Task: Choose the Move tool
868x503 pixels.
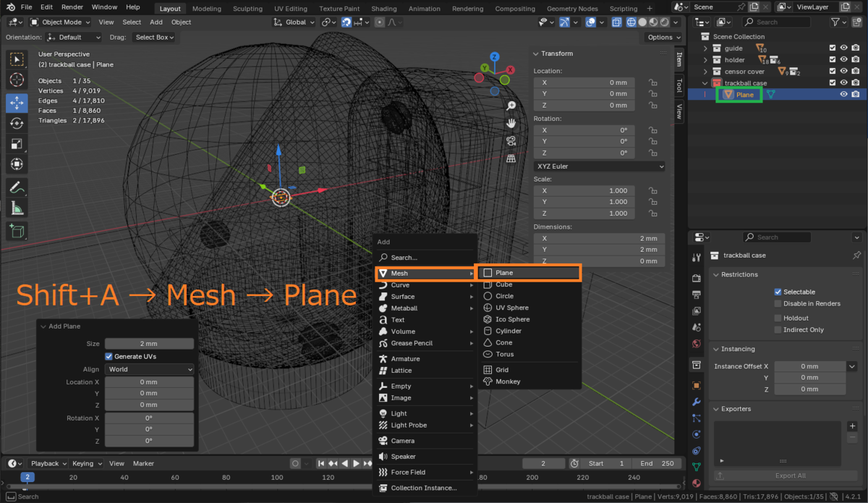Action: click(x=17, y=102)
